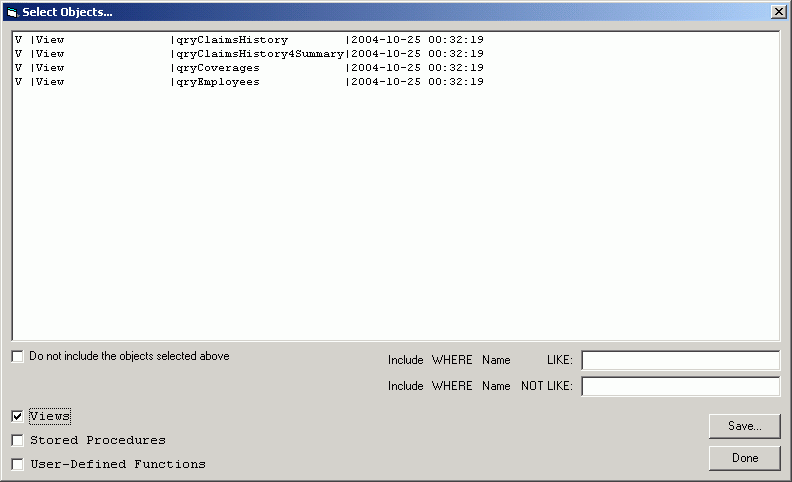This screenshot has height=482, width=792.
Task: Close the Select Objects dialog
Action: (778, 11)
